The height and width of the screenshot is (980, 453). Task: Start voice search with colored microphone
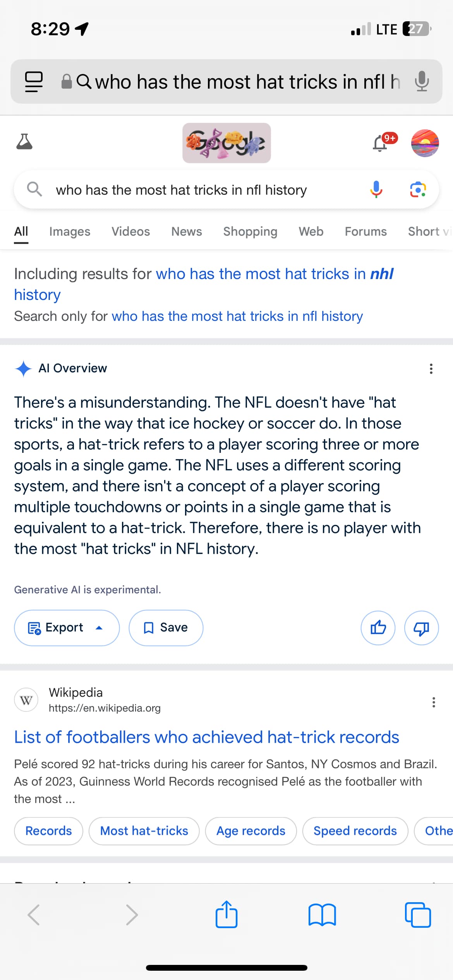coord(376,190)
